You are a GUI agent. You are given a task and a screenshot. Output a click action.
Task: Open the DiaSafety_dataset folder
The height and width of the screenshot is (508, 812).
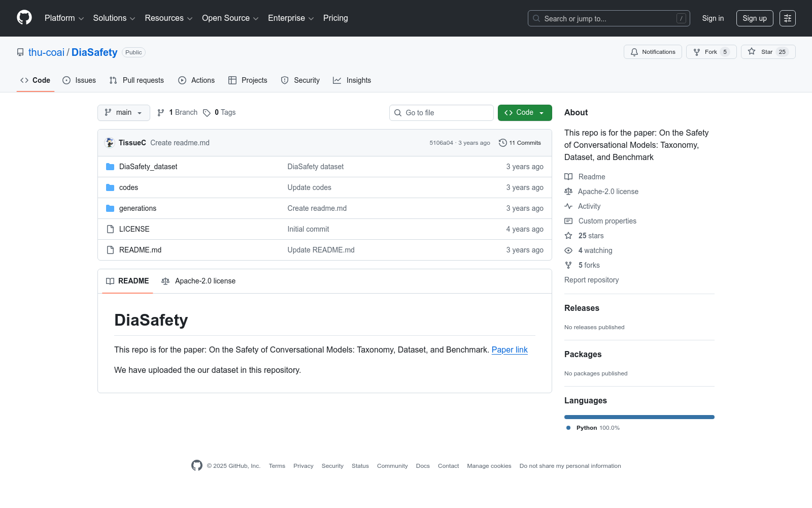pos(148,167)
